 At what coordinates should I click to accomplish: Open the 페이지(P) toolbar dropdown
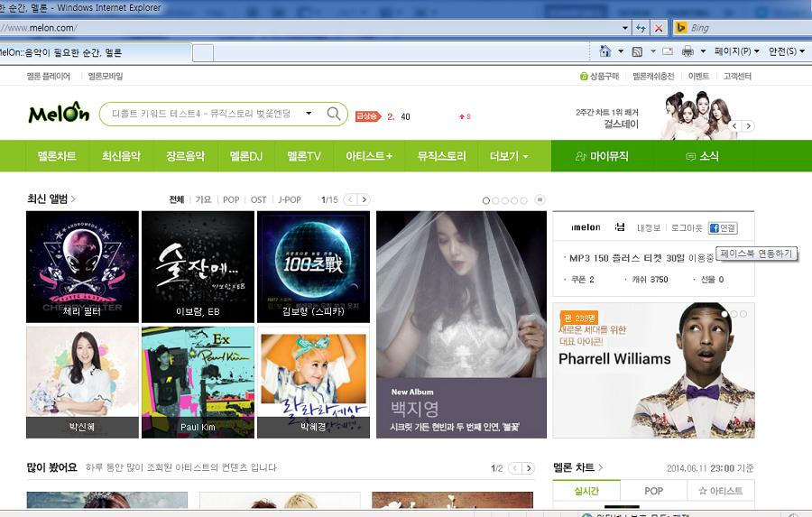pyautogui.click(x=736, y=51)
